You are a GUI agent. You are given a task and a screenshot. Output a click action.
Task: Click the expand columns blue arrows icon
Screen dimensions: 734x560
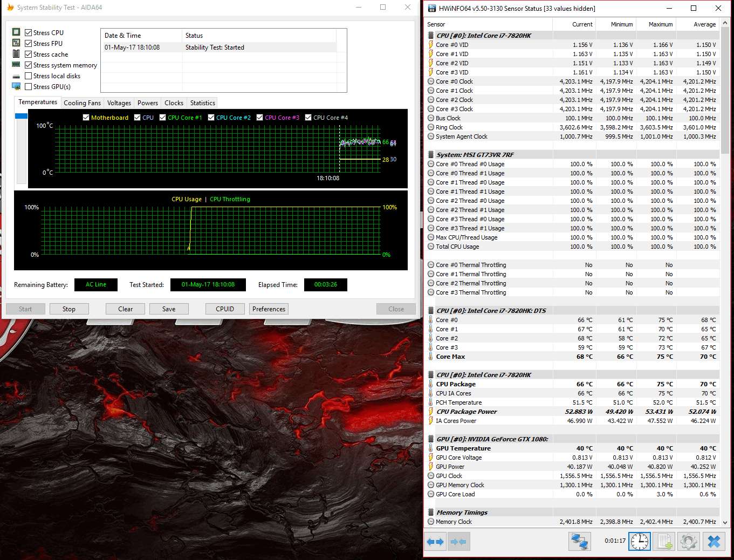pyautogui.click(x=435, y=542)
